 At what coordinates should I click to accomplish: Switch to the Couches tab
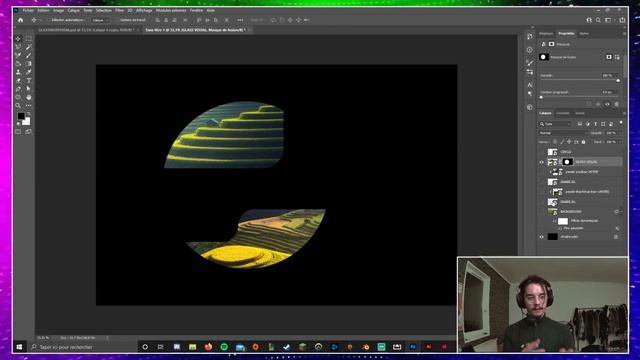(562, 113)
